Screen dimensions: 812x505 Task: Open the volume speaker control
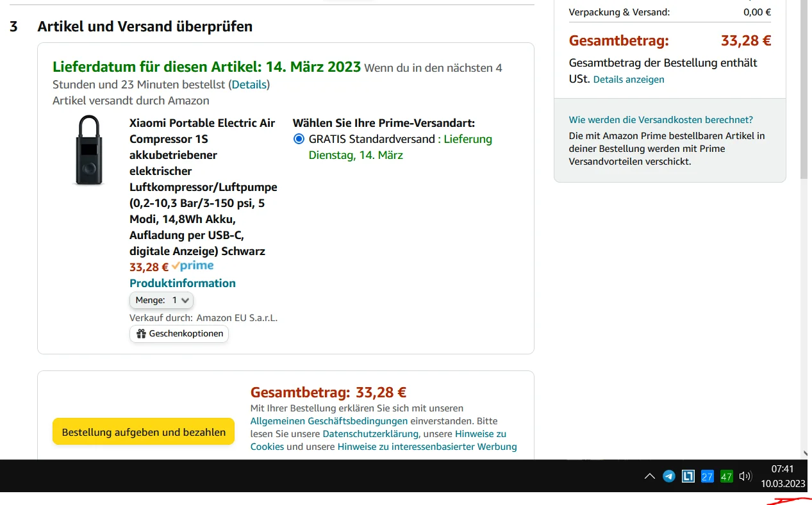coord(745,476)
